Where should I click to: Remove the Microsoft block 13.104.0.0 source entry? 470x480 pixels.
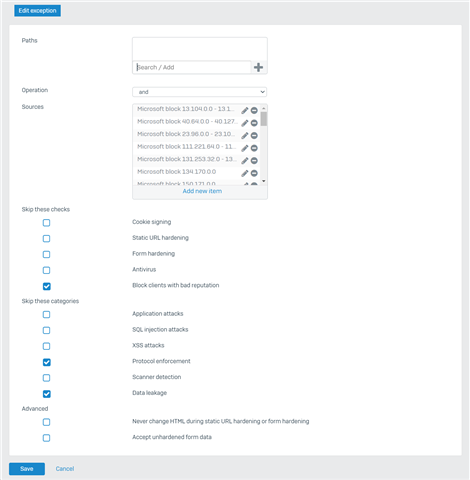254,110
